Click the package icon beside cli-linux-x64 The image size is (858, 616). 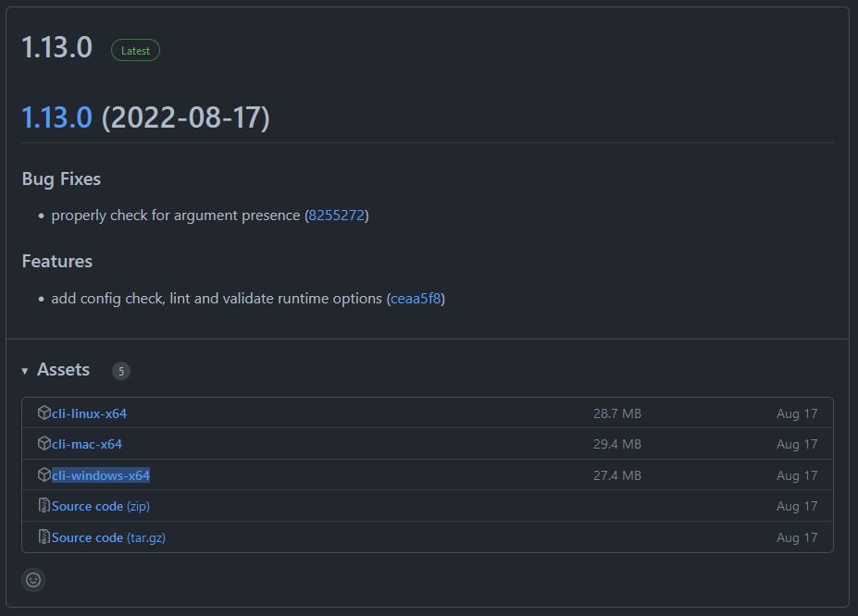point(45,413)
